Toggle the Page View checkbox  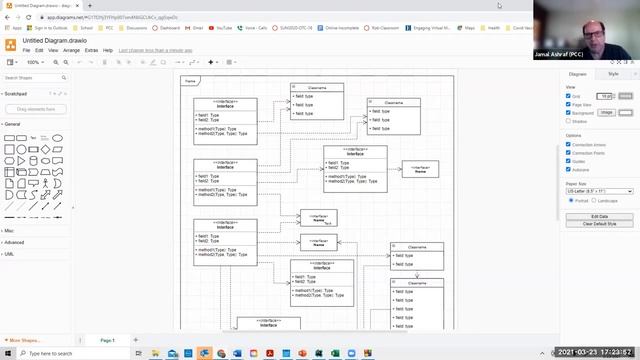click(568, 104)
